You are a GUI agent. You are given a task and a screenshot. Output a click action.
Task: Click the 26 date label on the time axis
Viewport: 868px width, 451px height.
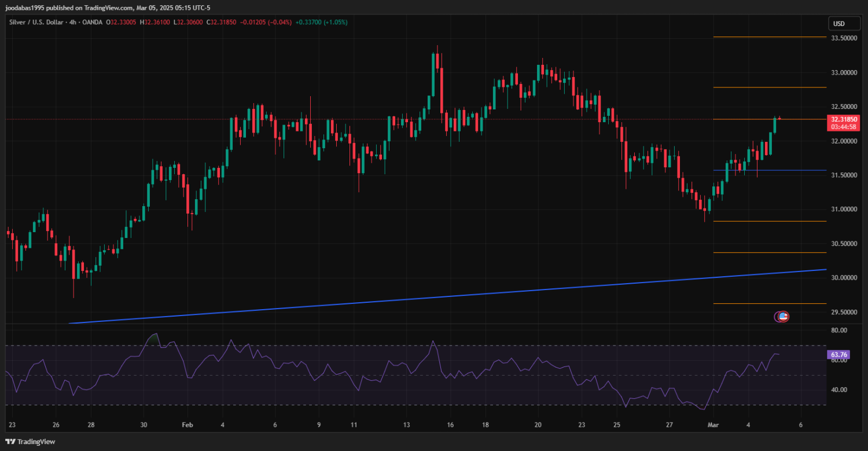pos(56,425)
